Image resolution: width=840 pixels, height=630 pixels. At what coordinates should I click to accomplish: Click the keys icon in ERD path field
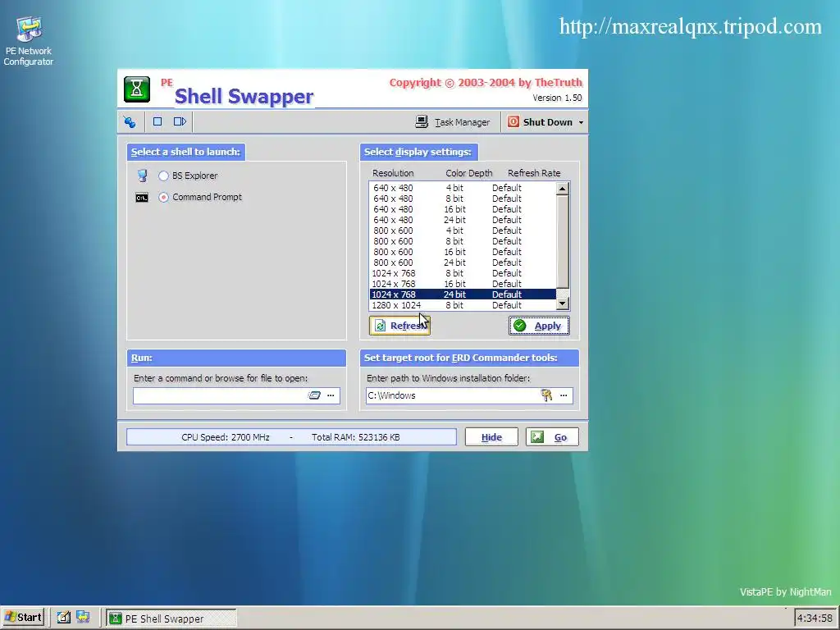tap(546, 395)
